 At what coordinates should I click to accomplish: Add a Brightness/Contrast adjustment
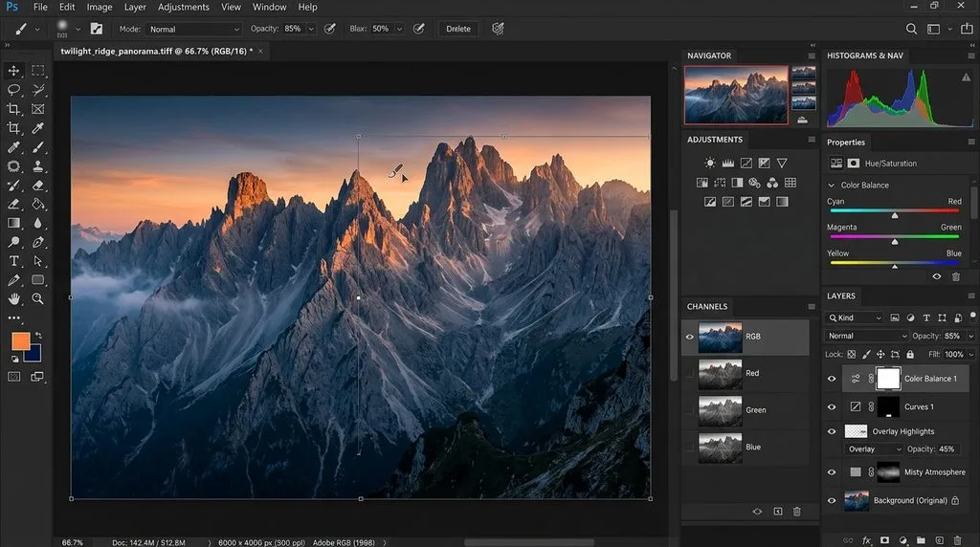(x=710, y=163)
